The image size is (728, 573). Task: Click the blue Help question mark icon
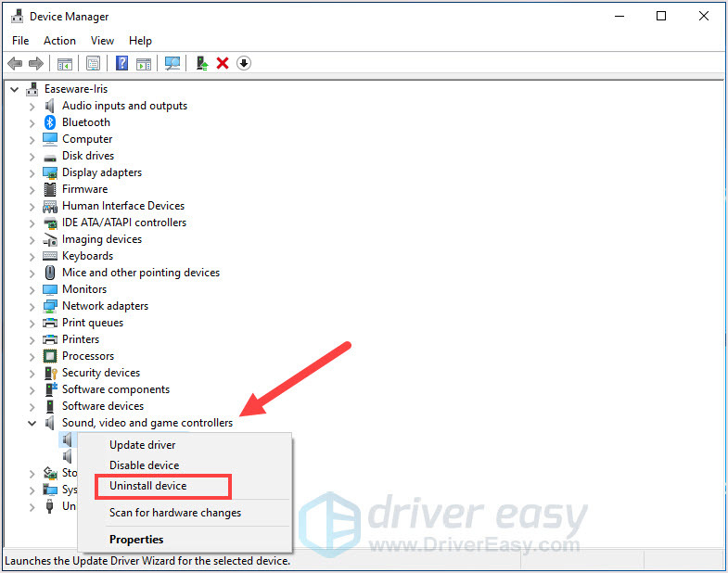point(121,63)
